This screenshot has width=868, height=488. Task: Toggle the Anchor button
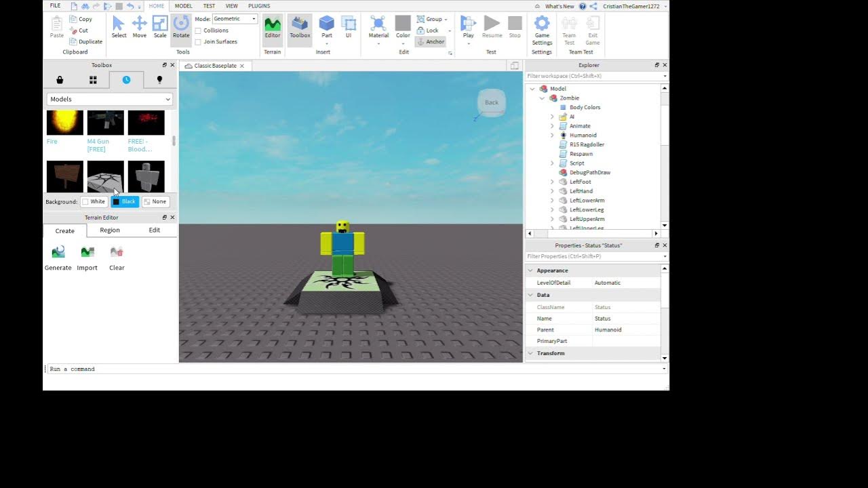point(431,42)
